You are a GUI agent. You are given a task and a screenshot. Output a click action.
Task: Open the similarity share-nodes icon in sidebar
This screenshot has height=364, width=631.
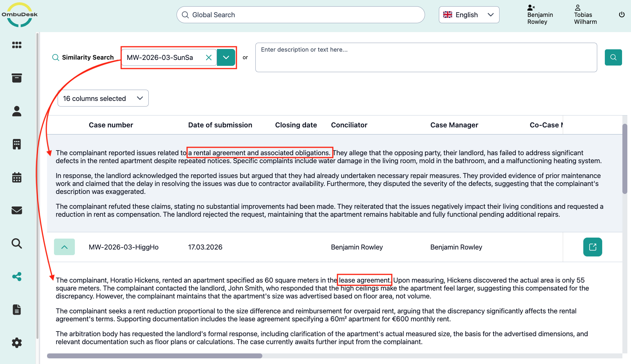tap(17, 277)
